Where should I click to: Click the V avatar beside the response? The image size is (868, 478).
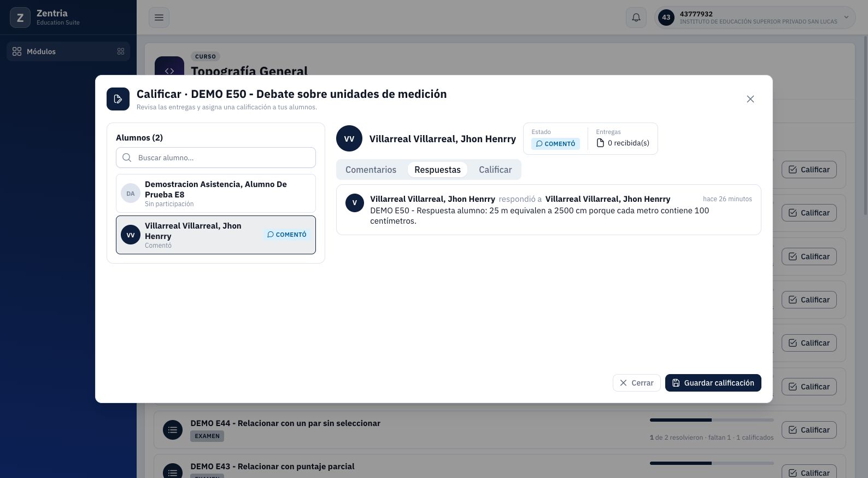coord(355,203)
